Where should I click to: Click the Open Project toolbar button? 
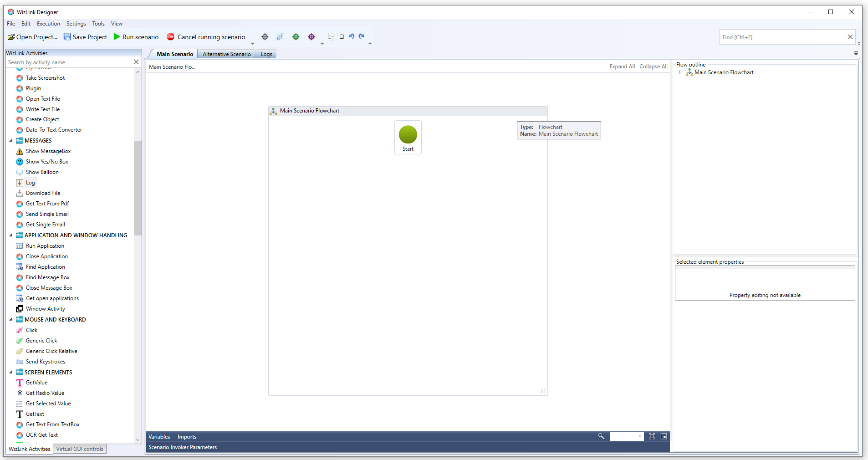click(x=32, y=37)
